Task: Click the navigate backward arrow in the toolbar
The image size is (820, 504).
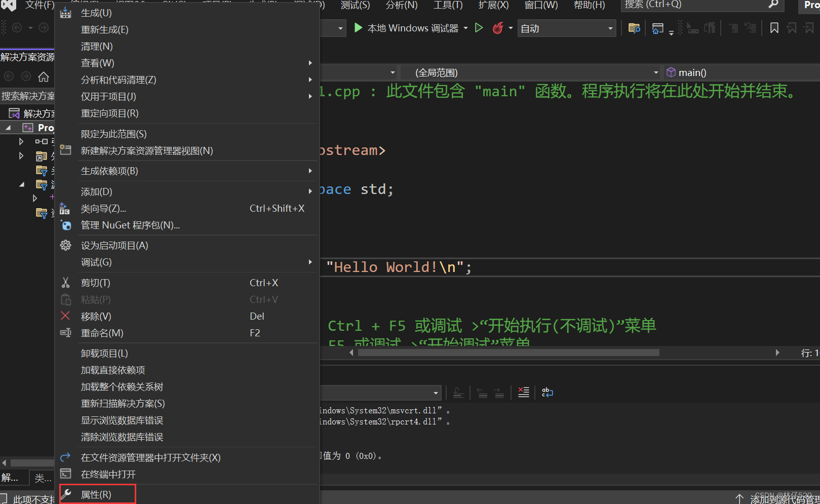Action: pos(17,28)
